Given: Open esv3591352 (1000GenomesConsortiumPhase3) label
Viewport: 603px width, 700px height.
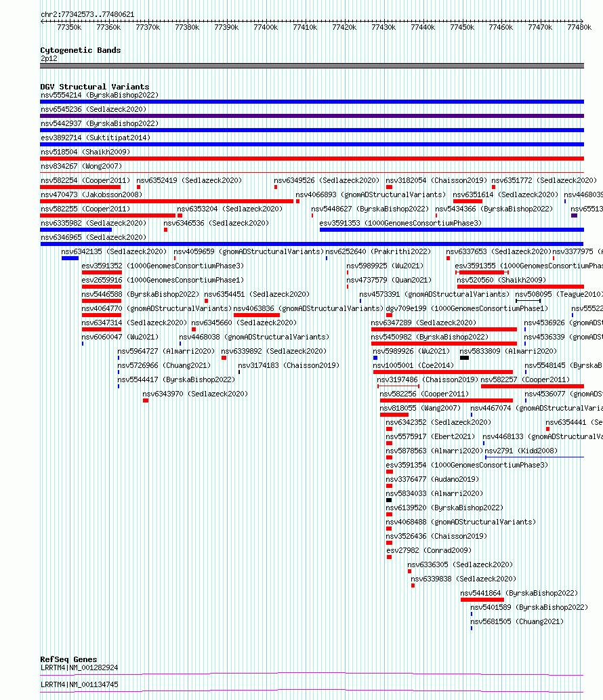Looking at the screenshot, I should point(163,266).
